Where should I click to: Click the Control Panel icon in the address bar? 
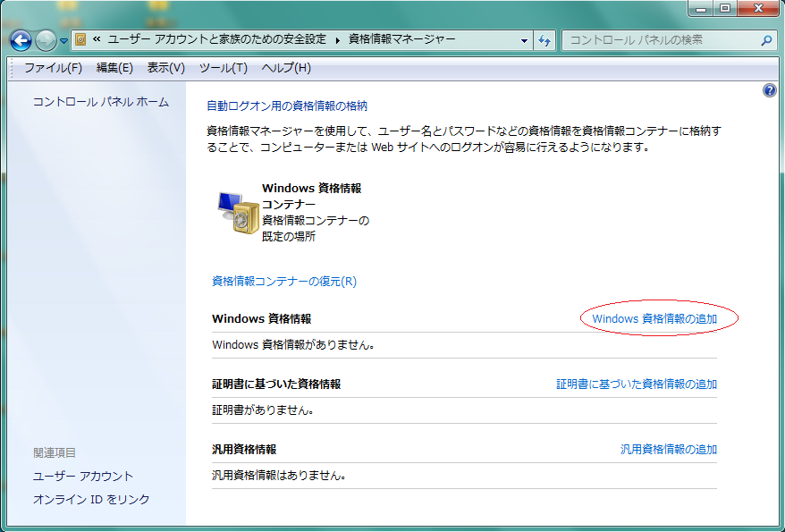coord(80,40)
